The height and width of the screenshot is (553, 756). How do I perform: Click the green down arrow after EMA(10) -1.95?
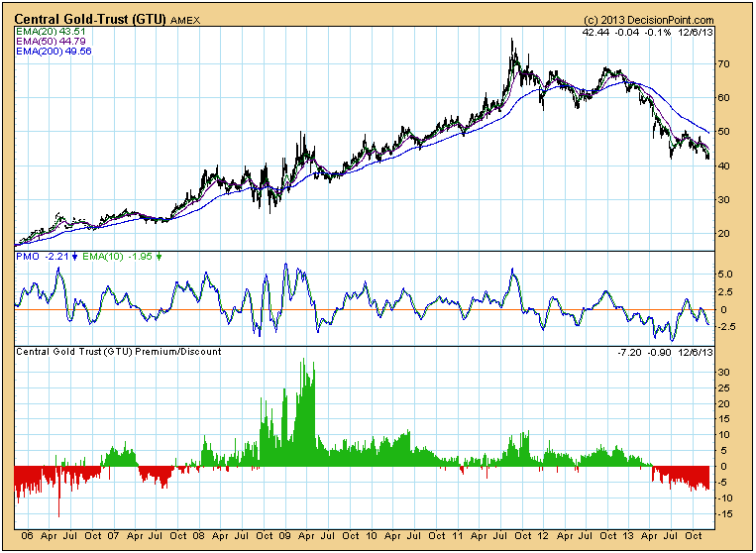click(160, 258)
